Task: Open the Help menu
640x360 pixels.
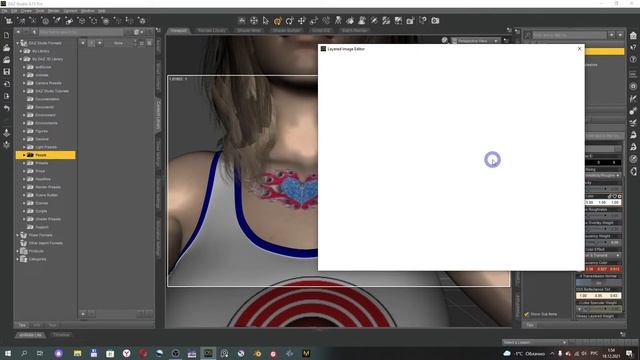Action: click(x=102, y=11)
